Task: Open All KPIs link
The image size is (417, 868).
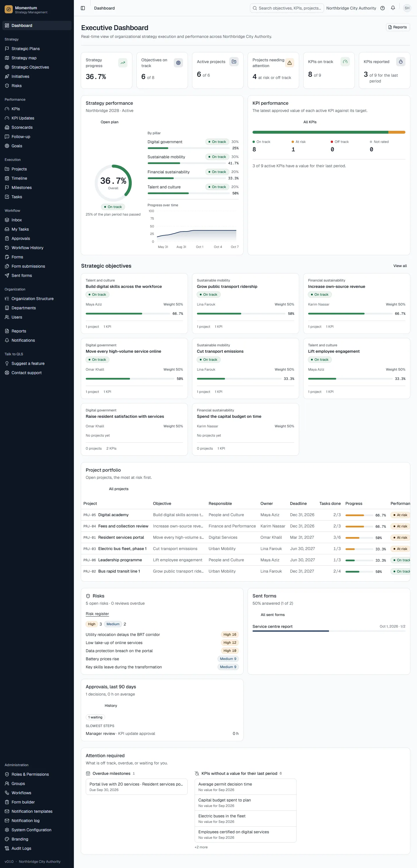Action: [x=310, y=122]
